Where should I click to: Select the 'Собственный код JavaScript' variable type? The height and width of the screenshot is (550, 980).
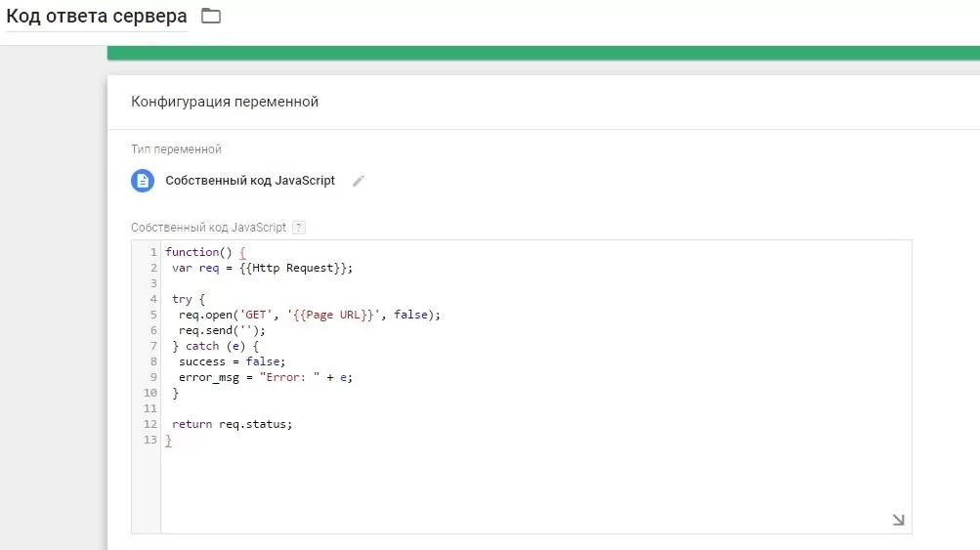[250, 181]
